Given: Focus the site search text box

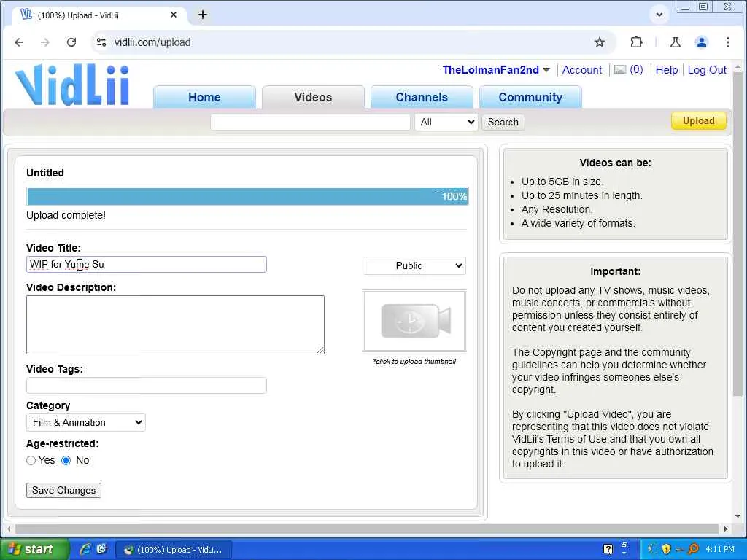Looking at the screenshot, I should click(x=310, y=122).
